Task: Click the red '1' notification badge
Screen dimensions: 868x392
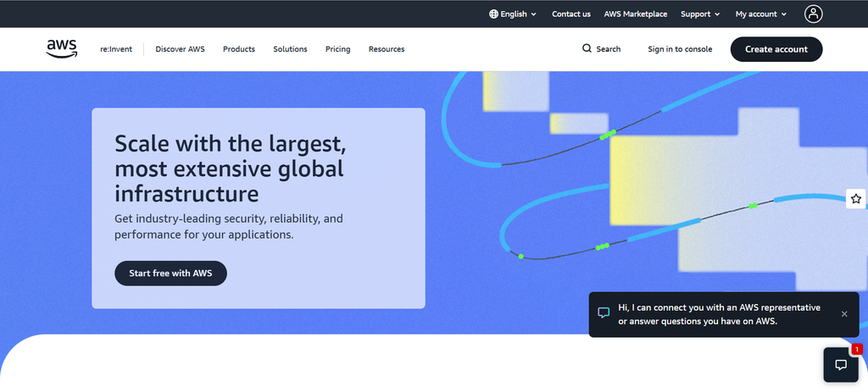Action: (x=857, y=349)
